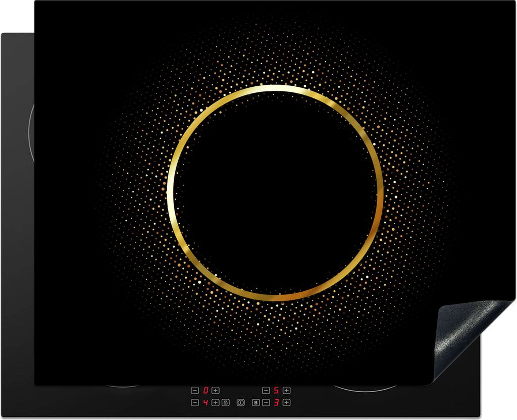Lower the heat of the zone showing 3
517x420 pixels.
(266, 402)
